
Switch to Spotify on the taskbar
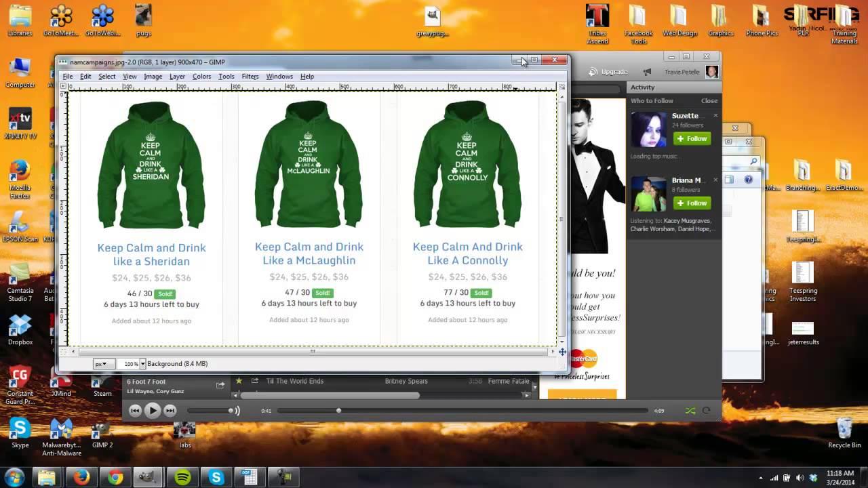(182, 477)
